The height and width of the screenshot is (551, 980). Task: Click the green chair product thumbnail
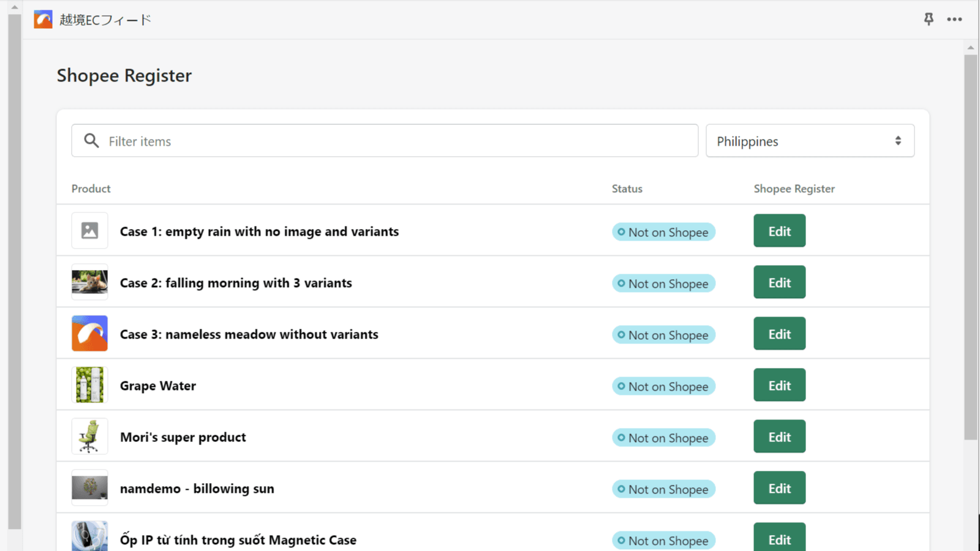pos(89,437)
